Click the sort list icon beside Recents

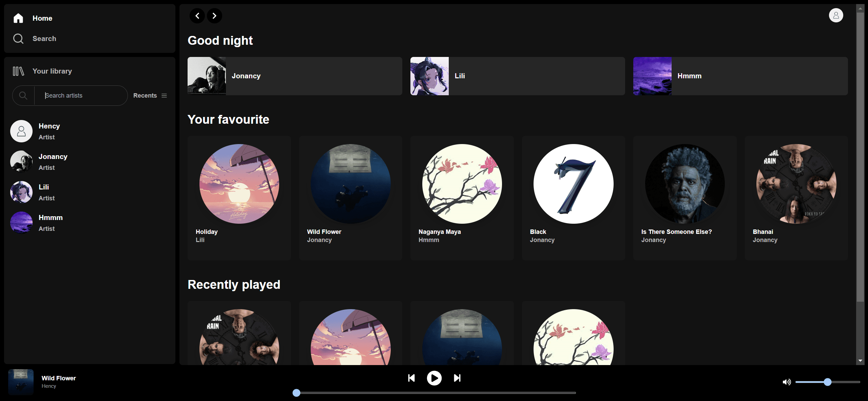click(164, 96)
